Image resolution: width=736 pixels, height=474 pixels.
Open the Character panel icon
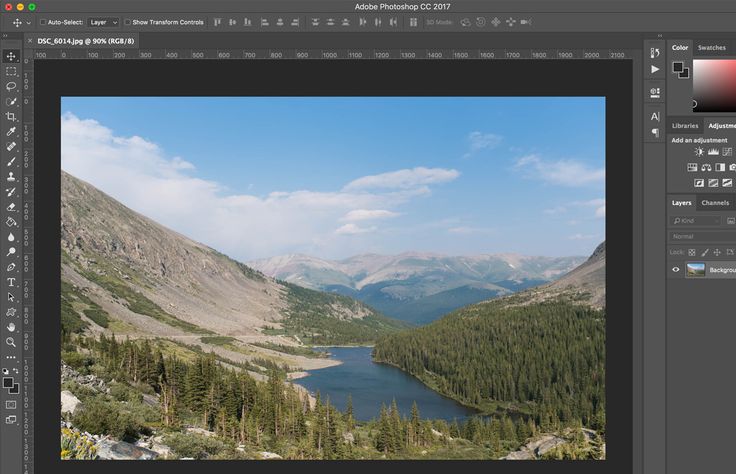(655, 116)
